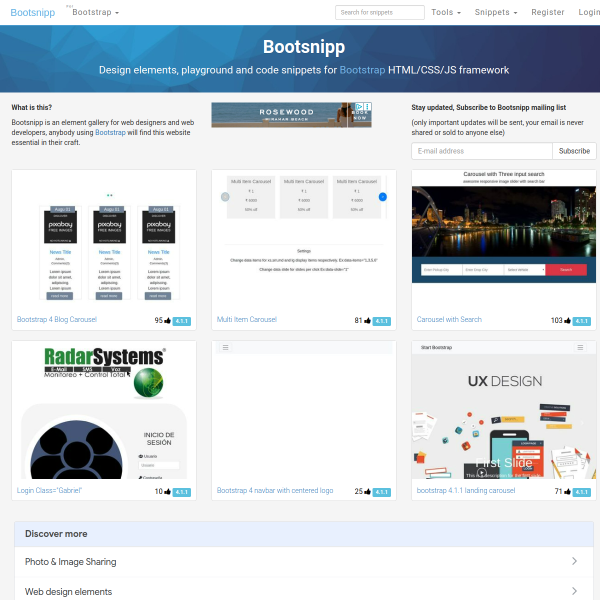Open the ad options menu icon
600x600 pixels.
click(367, 106)
